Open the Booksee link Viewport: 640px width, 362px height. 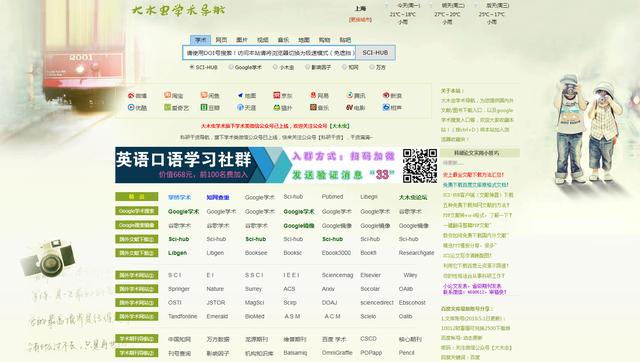click(x=256, y=253)
